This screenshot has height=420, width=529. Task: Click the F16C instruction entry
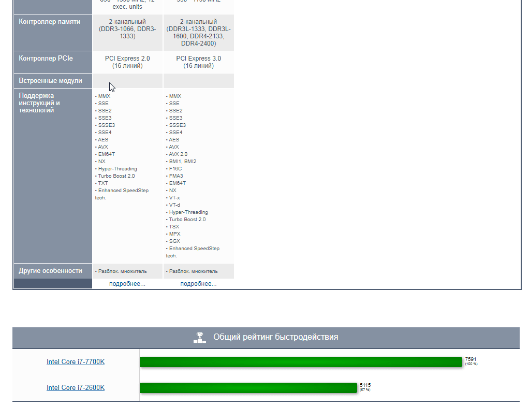pos(175,169)
